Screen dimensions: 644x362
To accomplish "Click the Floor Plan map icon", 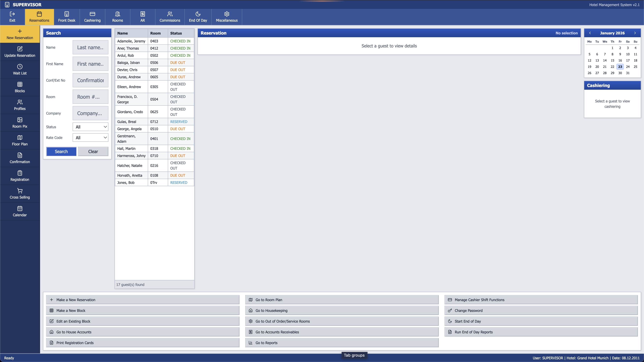I will tap(20, 138).
